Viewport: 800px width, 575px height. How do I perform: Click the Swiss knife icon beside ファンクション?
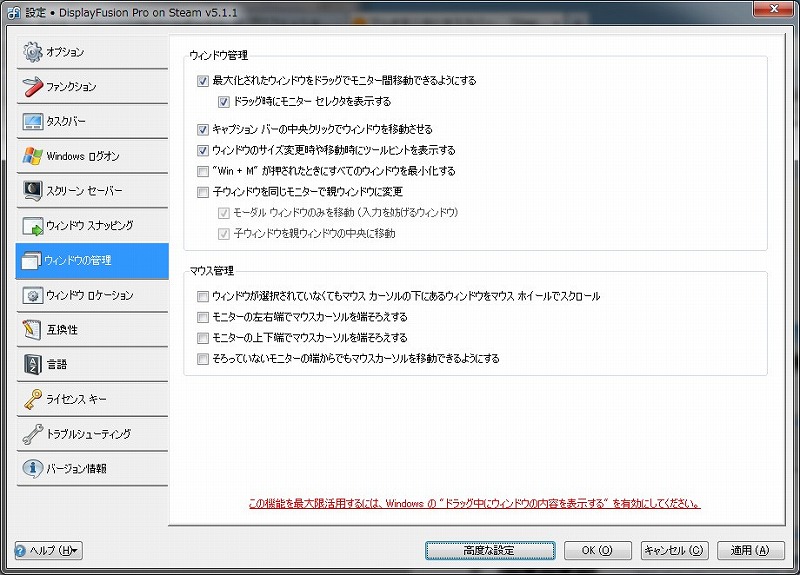pyautogui.click(x=33, y=86)
